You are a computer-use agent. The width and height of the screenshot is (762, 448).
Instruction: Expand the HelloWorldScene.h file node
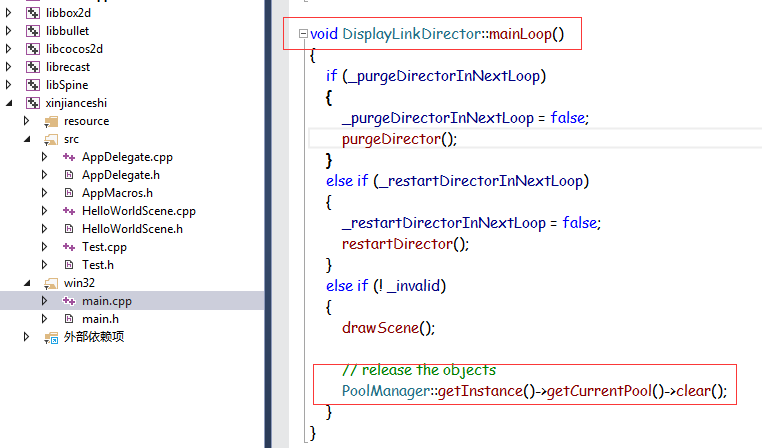pyautogui.click(x=44, y=228)
